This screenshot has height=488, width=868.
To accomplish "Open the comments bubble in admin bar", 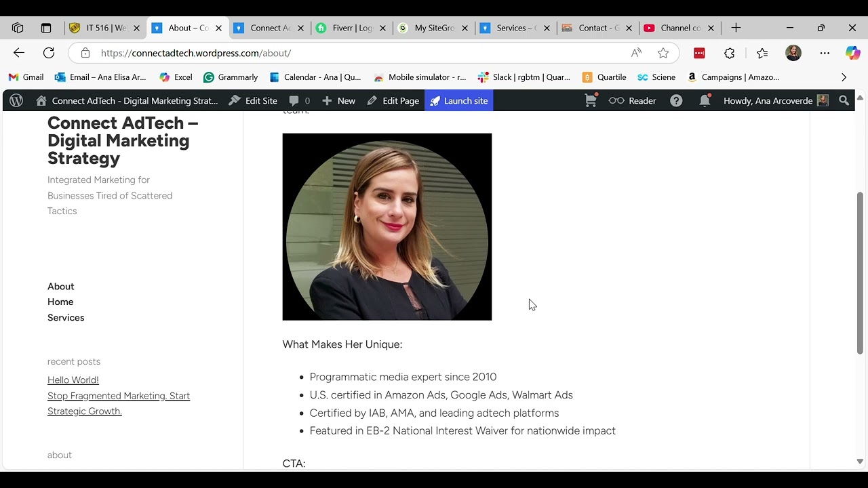I will [299, 100].
